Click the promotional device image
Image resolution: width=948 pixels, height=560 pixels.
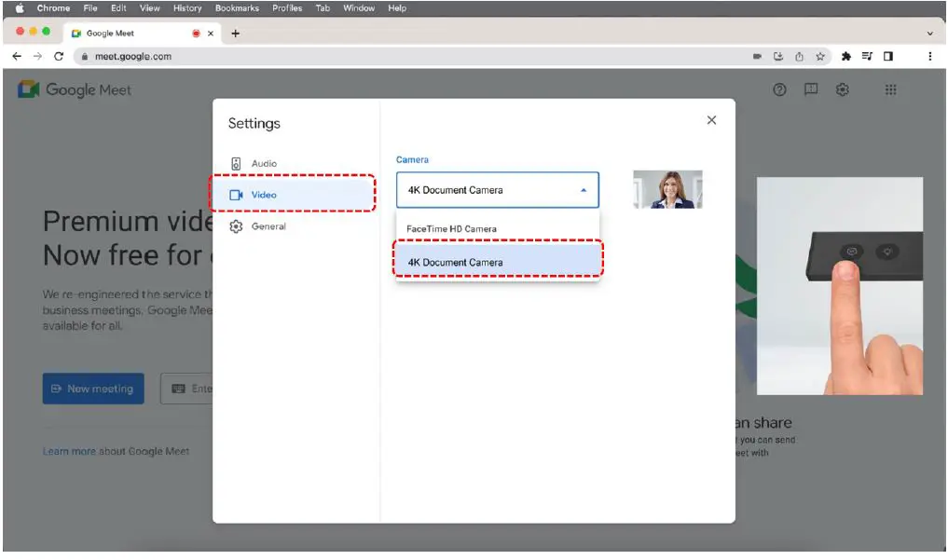pos(839,286)
